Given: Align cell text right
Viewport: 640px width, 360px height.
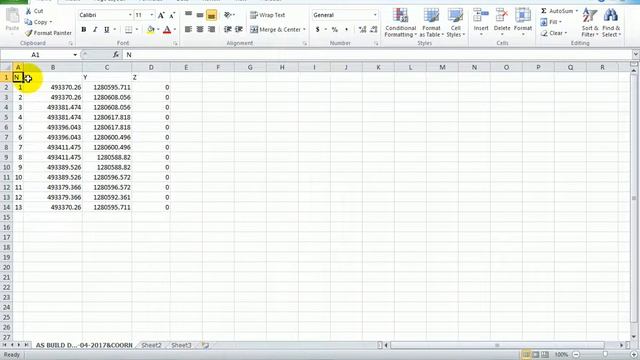Looking at the screenshot, I should (211, 29).
